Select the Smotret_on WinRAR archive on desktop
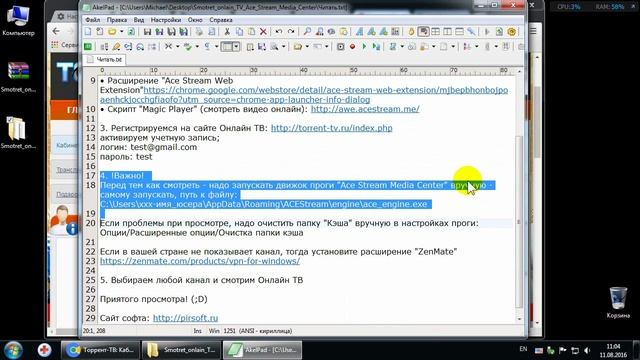 18,77
